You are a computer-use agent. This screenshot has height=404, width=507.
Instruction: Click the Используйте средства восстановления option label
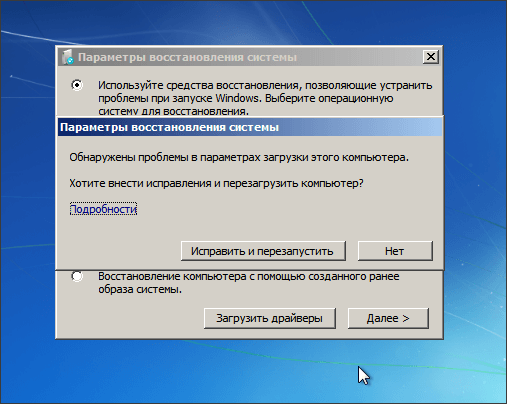click(x=265, y=98)
